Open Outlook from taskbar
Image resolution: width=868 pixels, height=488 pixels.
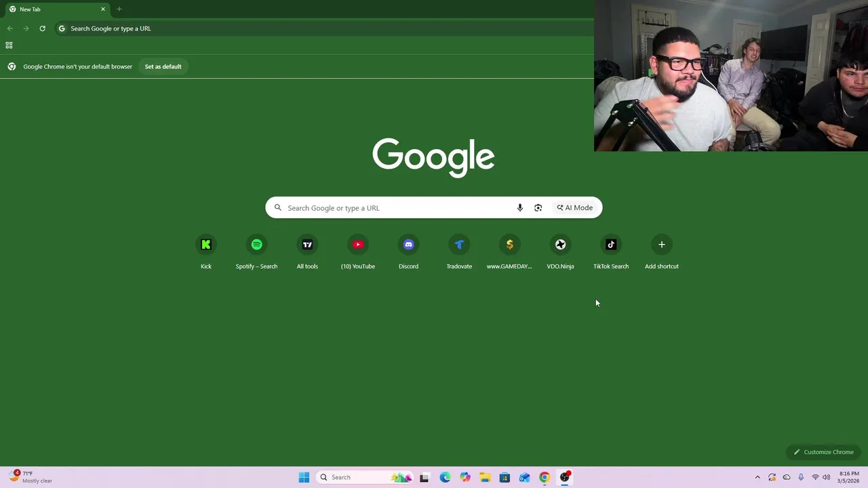pos(524,477)
